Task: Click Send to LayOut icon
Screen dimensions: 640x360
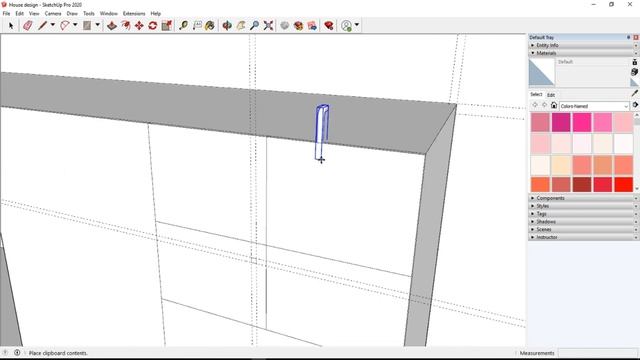Action: coord(312,25)
